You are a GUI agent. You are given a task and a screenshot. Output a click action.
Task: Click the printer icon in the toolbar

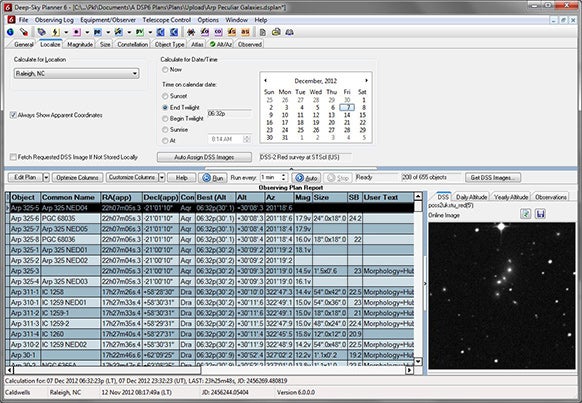coord(276,32)
